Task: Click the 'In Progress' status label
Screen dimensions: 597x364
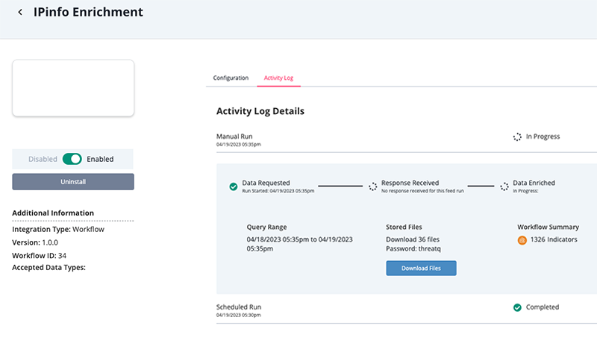Action: coord(543,136)
